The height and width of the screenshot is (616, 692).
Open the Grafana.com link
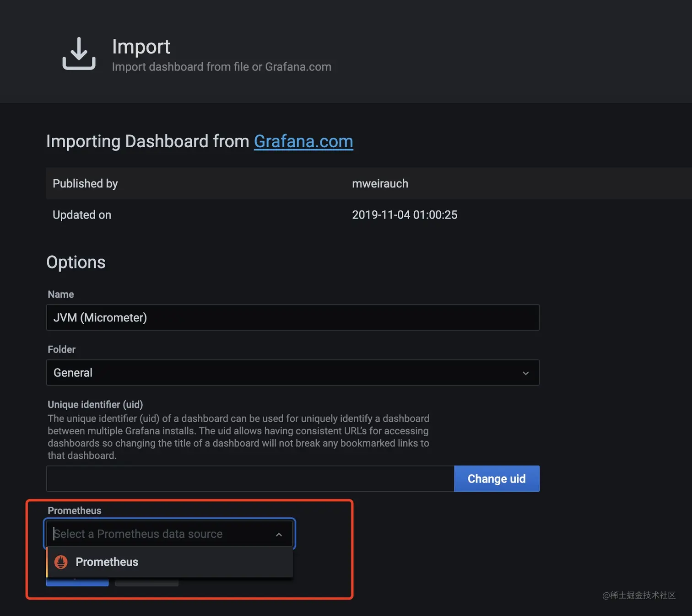(303, 141)
